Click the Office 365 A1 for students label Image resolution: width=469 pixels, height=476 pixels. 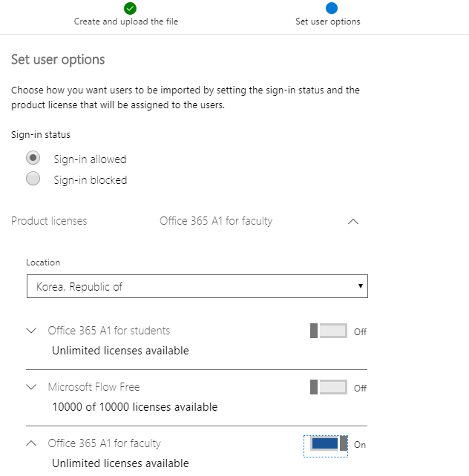pyautogui.click(x=109, y=331)
